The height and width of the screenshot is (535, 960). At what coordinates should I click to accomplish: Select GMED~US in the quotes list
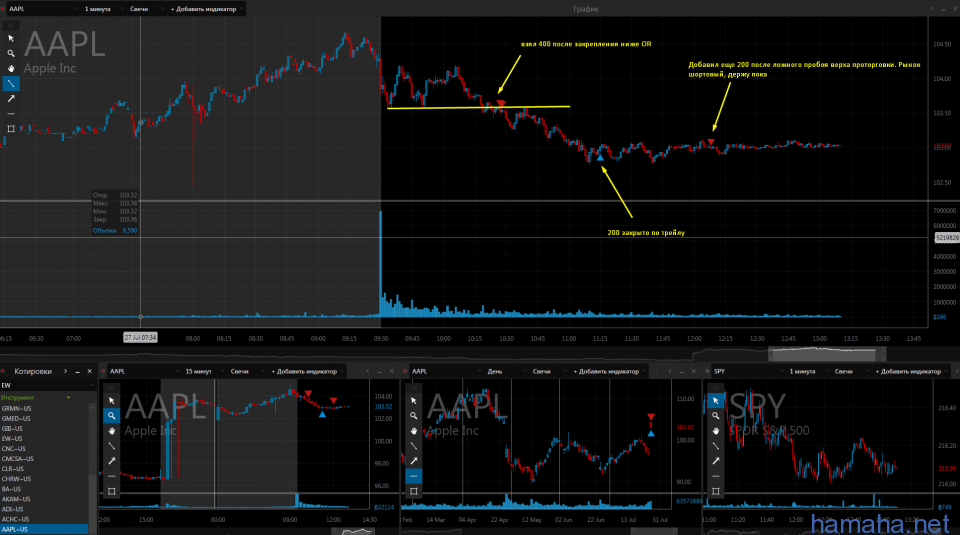(x=44, y=419)
